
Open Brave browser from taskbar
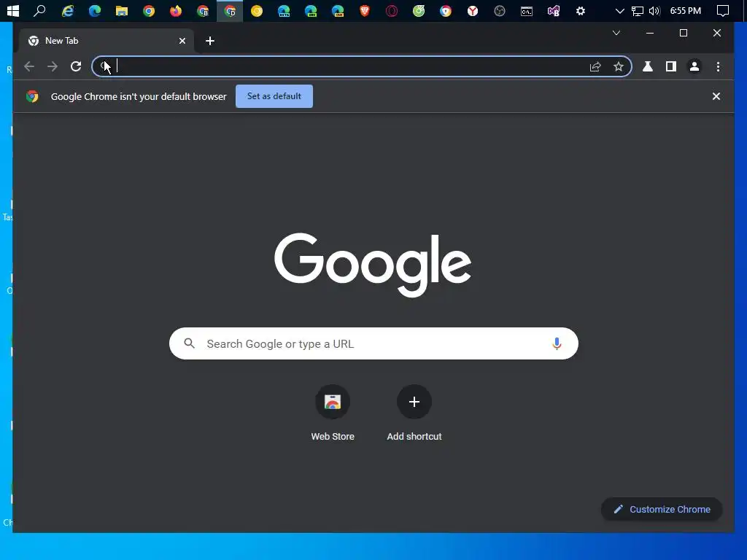(365, 10)
